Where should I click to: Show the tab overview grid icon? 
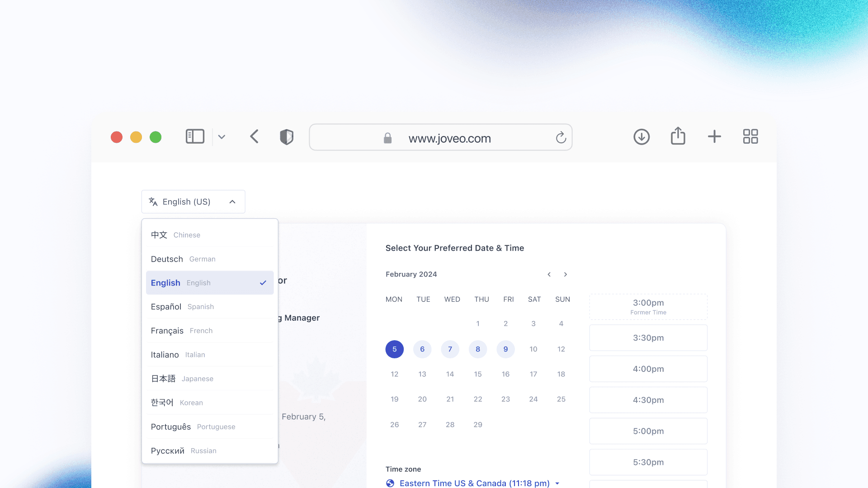pyautogui.click(x=750, y=136)
